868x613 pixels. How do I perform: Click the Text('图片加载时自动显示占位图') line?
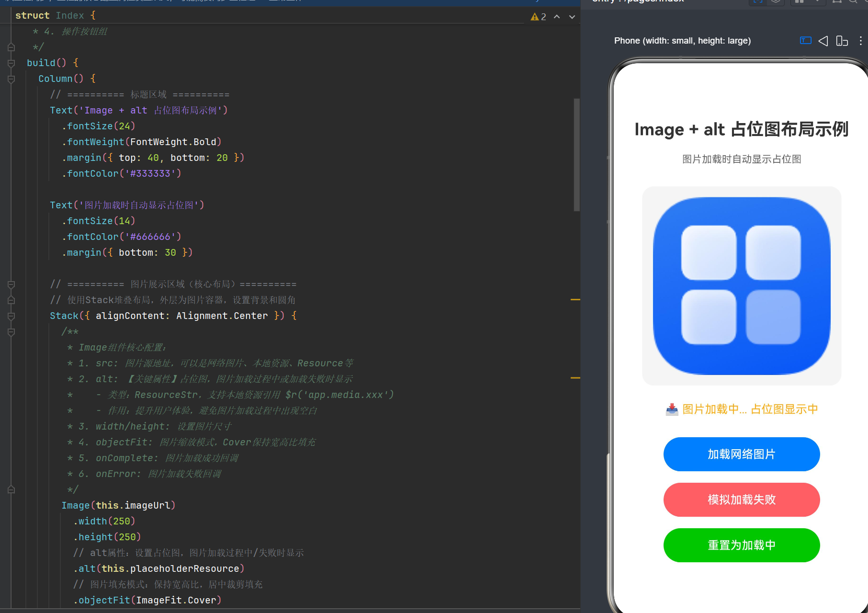click(x=127, y=205)
